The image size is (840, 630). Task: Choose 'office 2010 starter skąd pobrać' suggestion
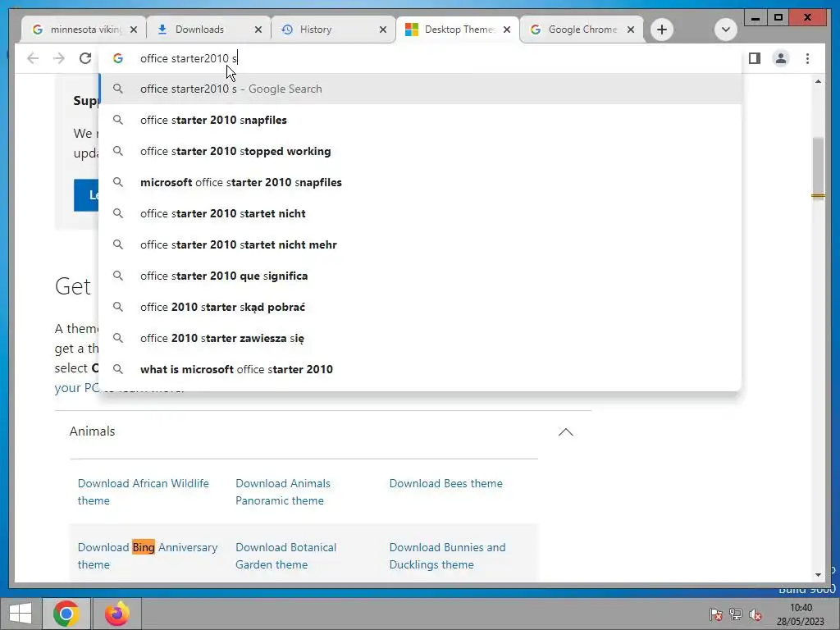(421, 307)
